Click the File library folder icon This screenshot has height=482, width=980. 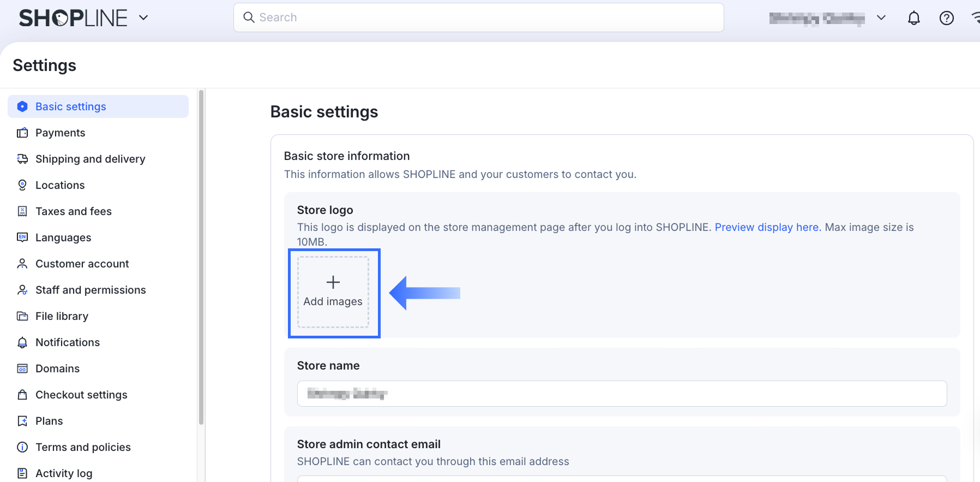coord(22,316)
